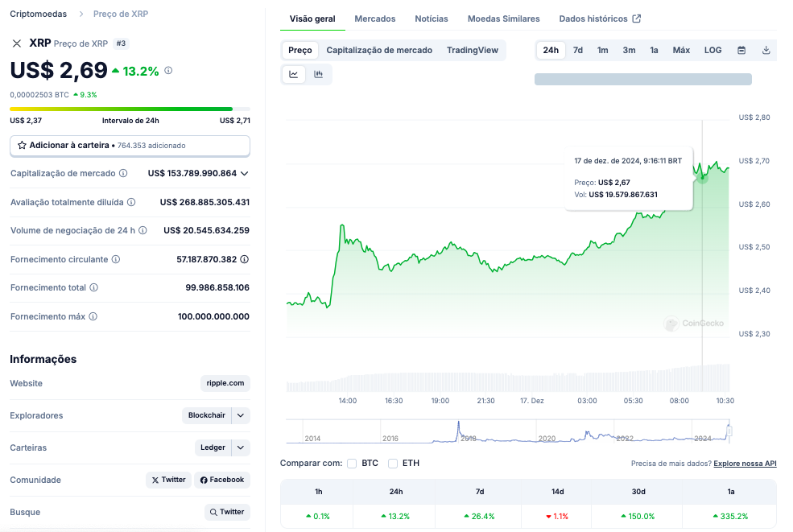Search XRP on Twitter button

coord(227,512)
